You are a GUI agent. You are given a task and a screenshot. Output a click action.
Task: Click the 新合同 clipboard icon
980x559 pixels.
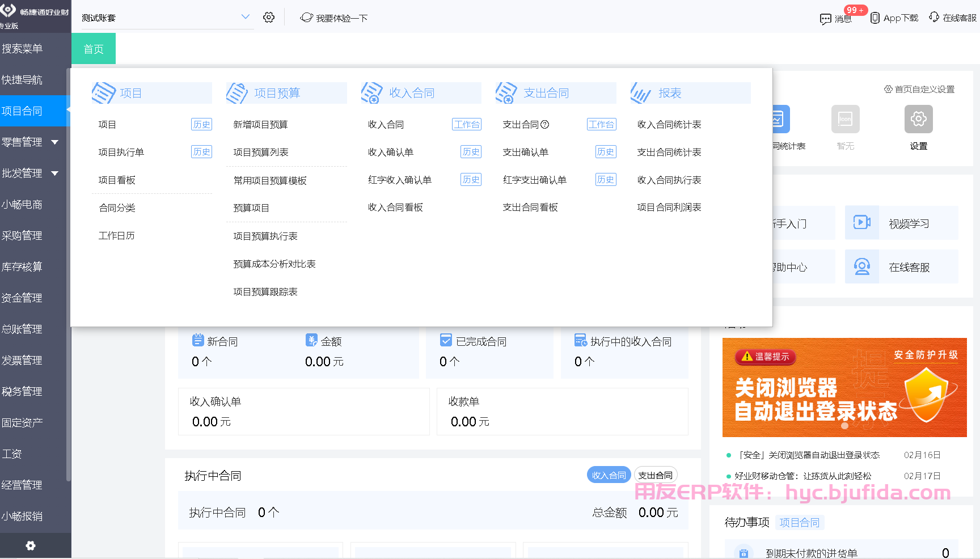198,340
